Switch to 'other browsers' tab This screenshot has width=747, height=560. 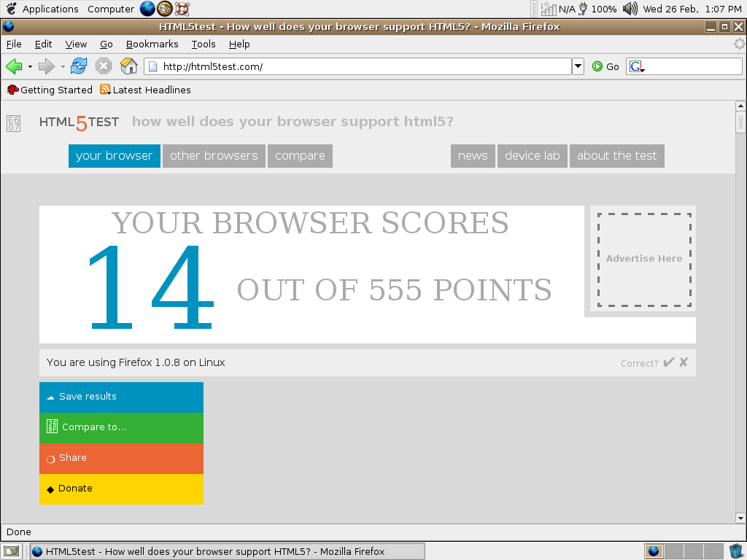point(214,156)
